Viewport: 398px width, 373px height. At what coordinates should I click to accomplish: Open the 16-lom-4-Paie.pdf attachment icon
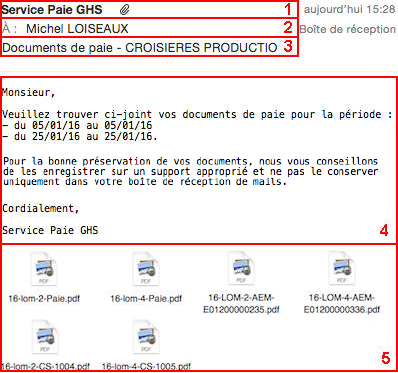pos(146,269)
